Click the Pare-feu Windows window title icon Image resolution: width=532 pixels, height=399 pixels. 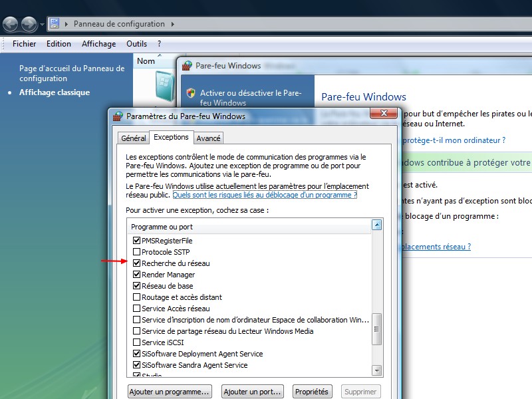187,65
